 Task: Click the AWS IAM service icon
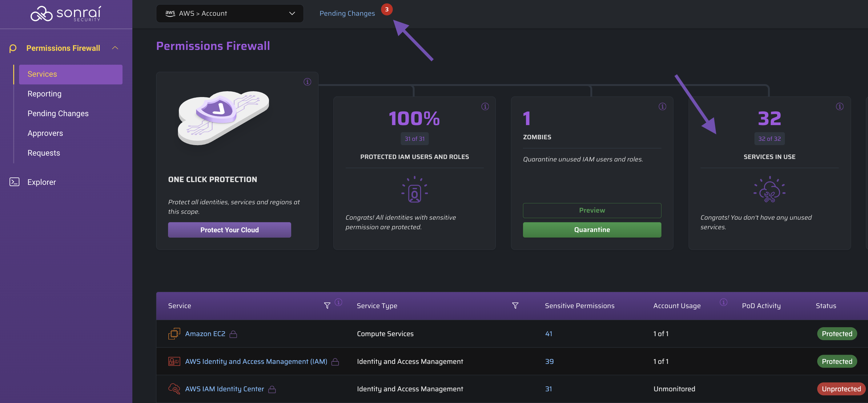click(x=174, y=361)
